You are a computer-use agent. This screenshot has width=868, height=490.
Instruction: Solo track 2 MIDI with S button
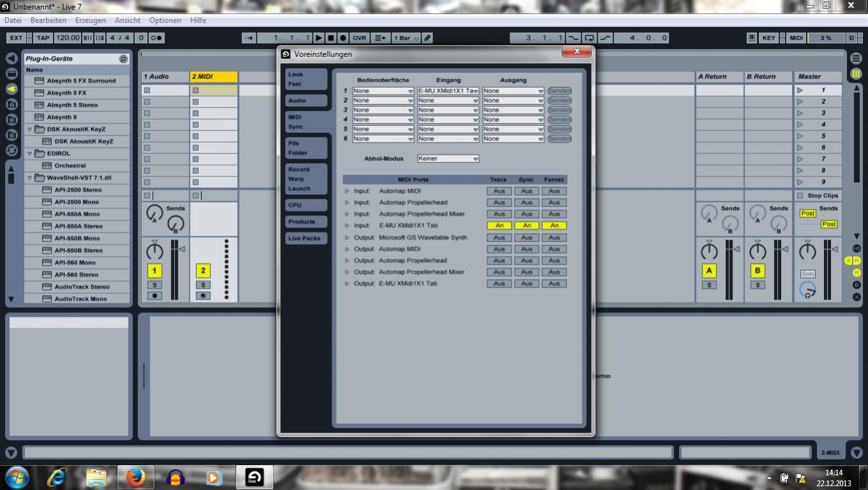[202, 285]
